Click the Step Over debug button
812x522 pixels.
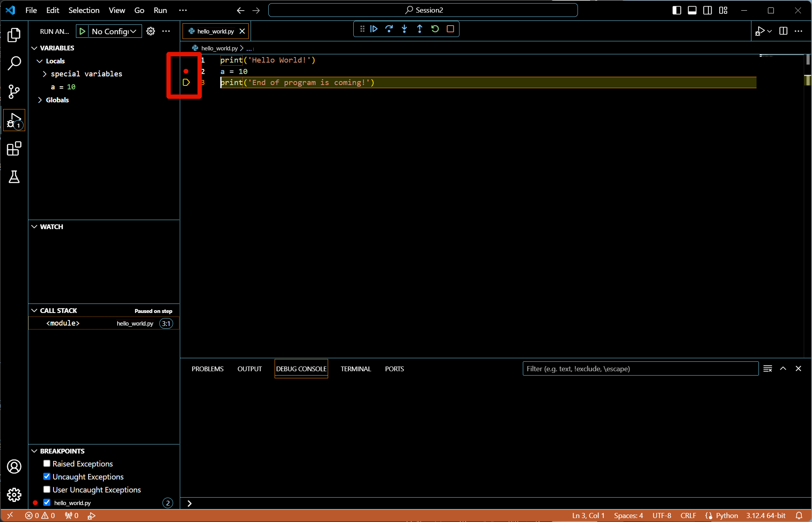pyautogui.click(x=389, y=29)
